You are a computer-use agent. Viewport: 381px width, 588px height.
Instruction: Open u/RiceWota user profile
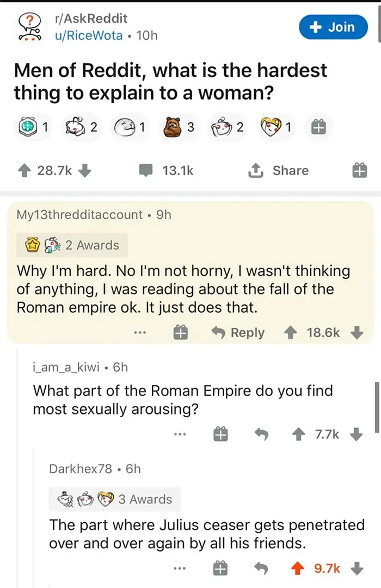click(x=89, y=35)
